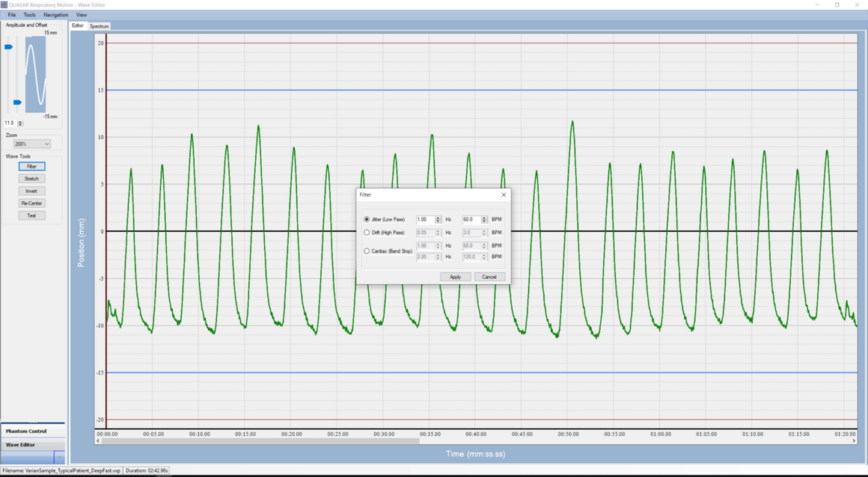Image resolution: width=868 pixels, height=477 pixels.
Task: Choose the Cardiac (Band Stop) filter
Action: pos(367,251)
